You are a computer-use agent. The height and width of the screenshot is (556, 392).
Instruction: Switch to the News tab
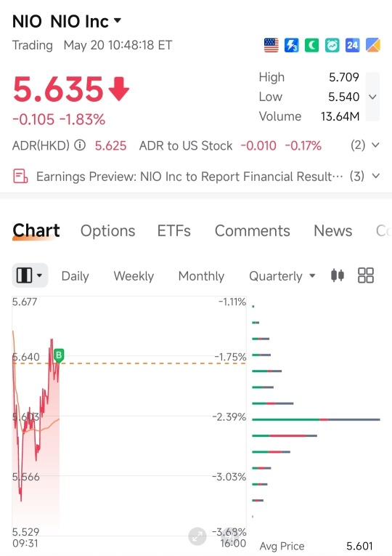pos(333,231)
